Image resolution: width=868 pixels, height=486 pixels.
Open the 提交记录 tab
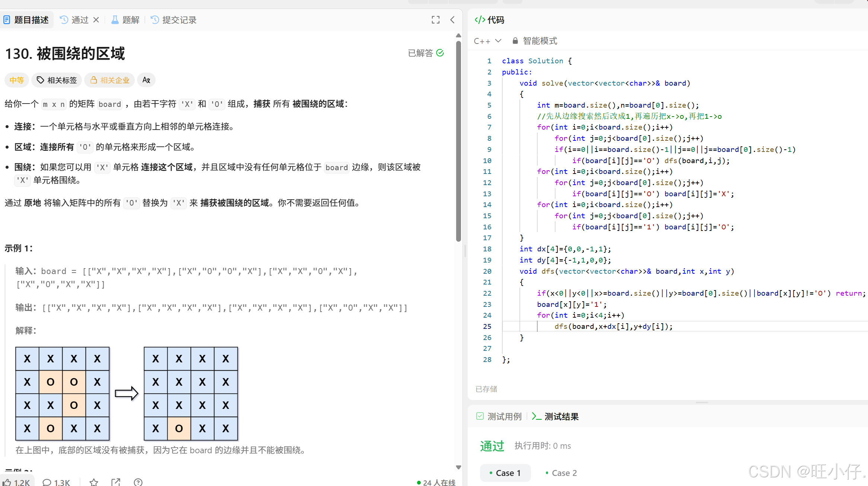tap(174, 20)
